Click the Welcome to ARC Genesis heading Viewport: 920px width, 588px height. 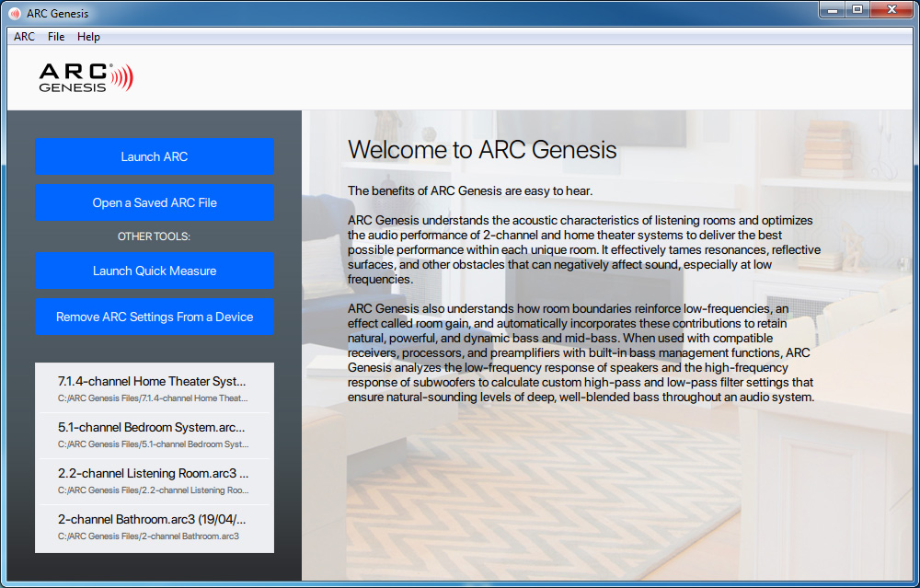[482, 150]
